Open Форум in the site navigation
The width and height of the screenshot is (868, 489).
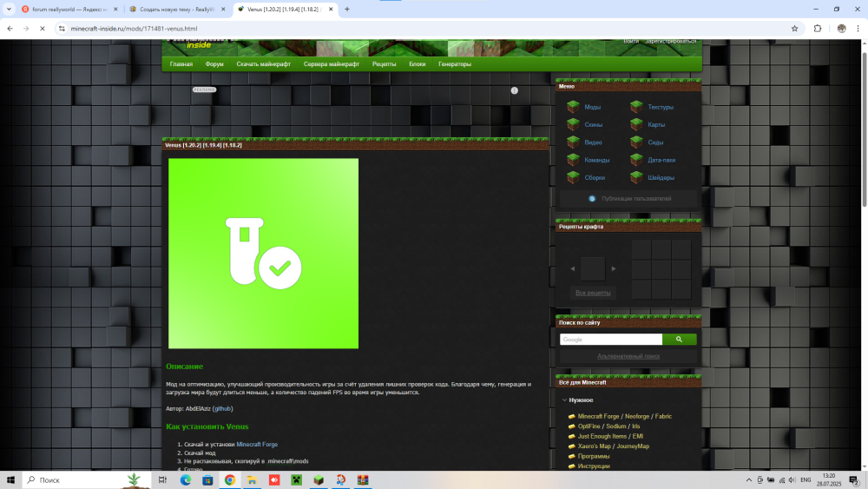point(214,64)
